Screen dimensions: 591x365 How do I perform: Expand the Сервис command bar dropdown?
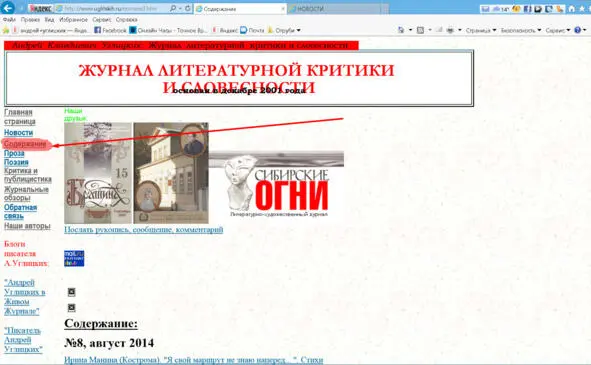(557, 30)
